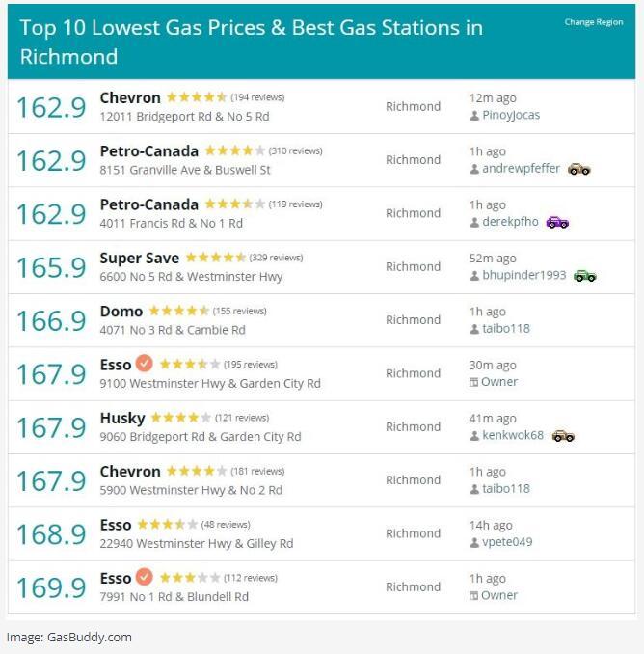This screenshot has height=654, width=644.
Task: Click the address 4011 Francis Rd & No 1 Rd
Action: pyautogui.click(x=172, y=224)
